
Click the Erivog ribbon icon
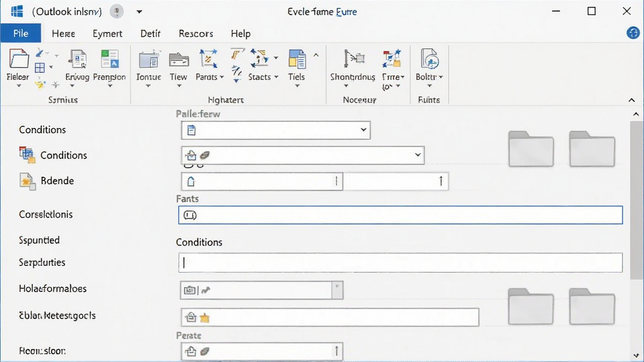click(x=77, y=59)
